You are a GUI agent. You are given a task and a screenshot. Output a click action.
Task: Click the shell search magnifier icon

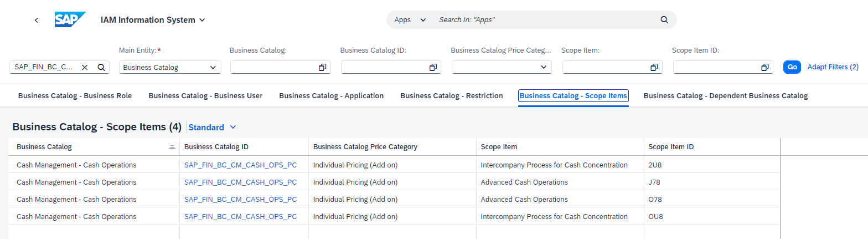pyautogui.click(x=664, y=19)
